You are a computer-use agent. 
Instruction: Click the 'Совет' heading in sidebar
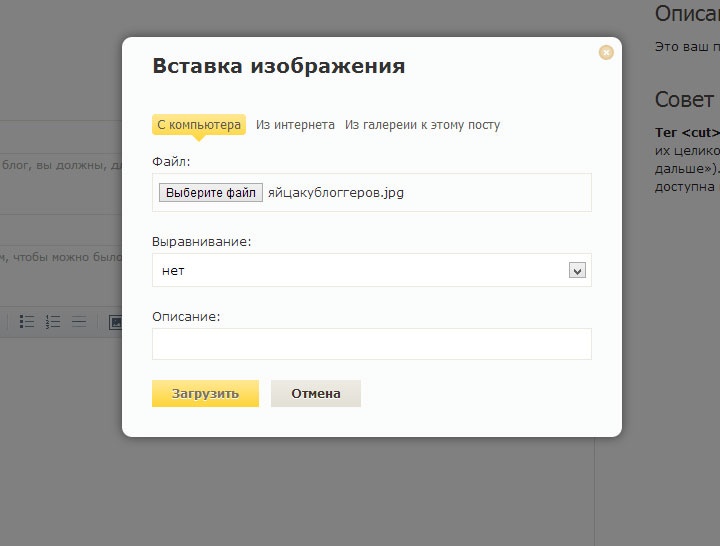pos(685,100)
